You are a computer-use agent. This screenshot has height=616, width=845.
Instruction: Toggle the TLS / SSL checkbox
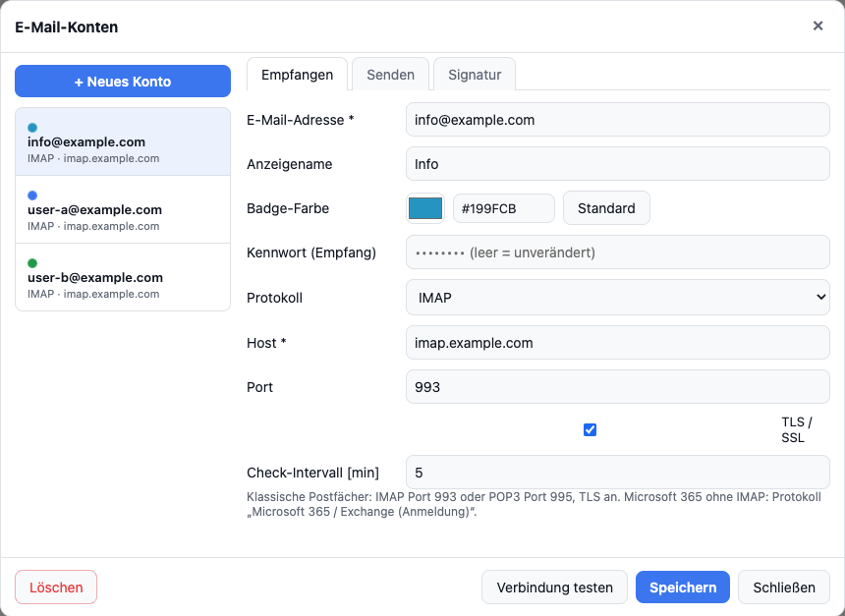pyautogui.click(x=591, y=429)
